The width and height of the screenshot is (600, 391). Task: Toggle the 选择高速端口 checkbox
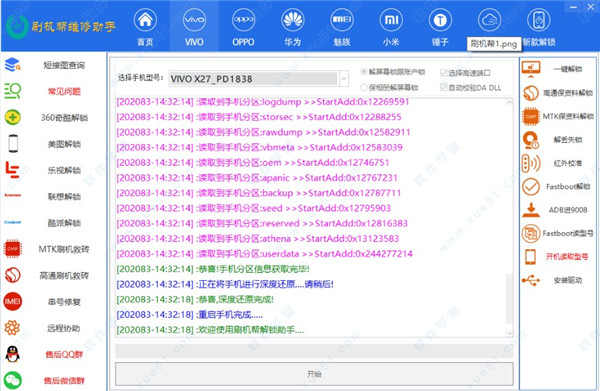(x=443, y=72)
